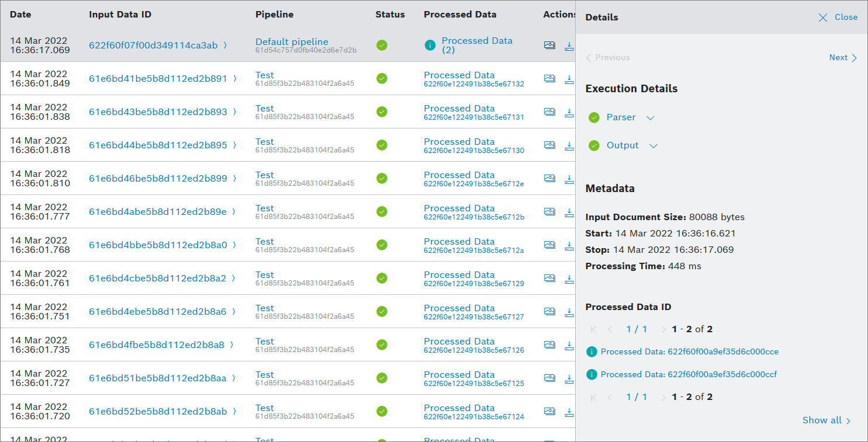Click info icon beside Processed Data (2)
The height and width of the screenshot is (442, 868).
430,46
